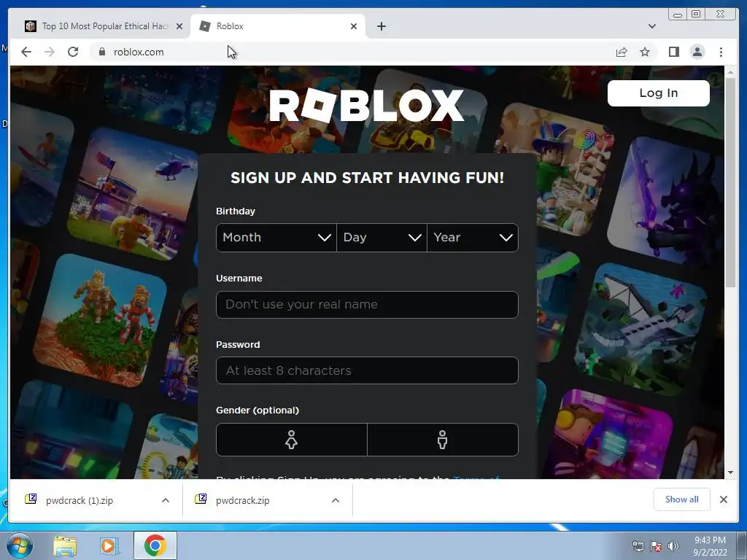The image size is (747, 560).
Task: Expand options for pwdcrack (1).zip
Action: click(x=166, y=500)
